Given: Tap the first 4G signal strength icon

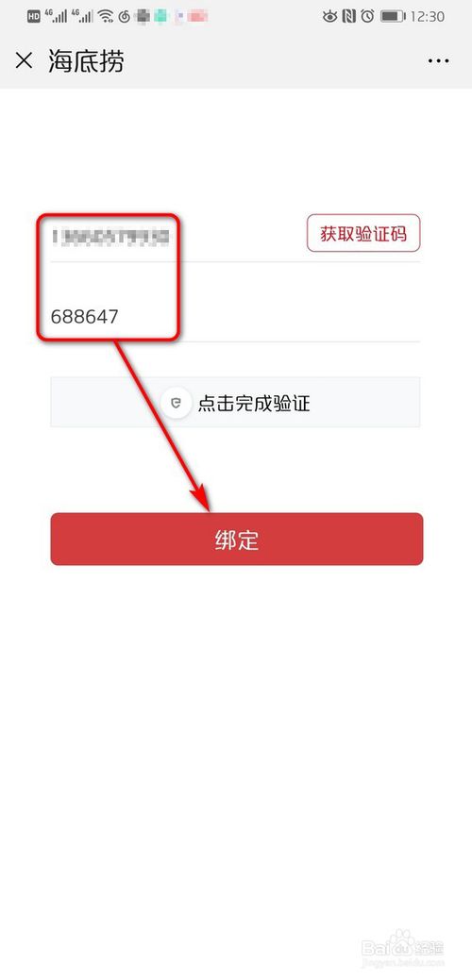Looking at the screenshot, I should [57, 16].
